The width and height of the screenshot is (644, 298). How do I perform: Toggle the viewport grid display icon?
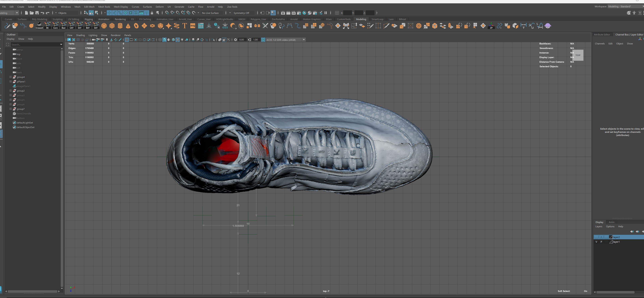tap(127, 40)
